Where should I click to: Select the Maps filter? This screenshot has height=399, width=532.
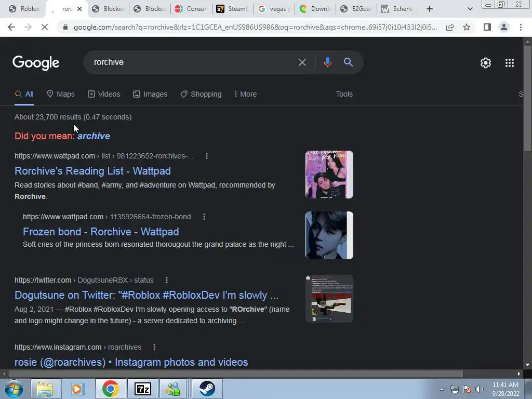(x=61, y=94)
